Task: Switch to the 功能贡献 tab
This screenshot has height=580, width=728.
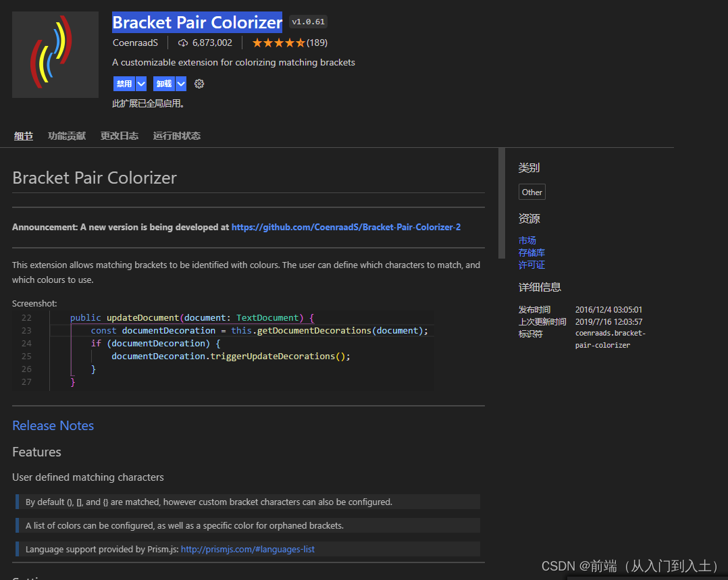Action: tap(67, 136)
